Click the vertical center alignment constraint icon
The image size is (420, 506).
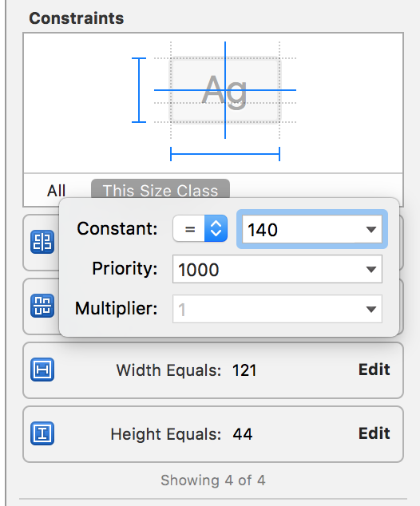[x=42, y=306]
